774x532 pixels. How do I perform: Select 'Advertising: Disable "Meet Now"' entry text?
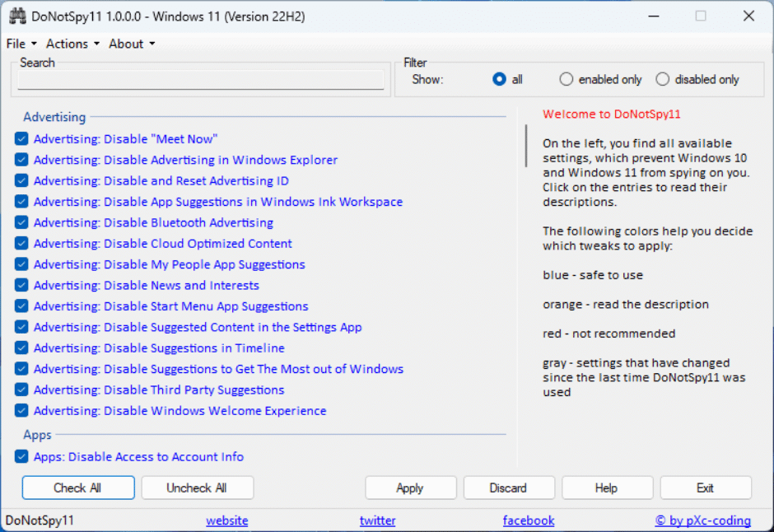coord(125,139)
